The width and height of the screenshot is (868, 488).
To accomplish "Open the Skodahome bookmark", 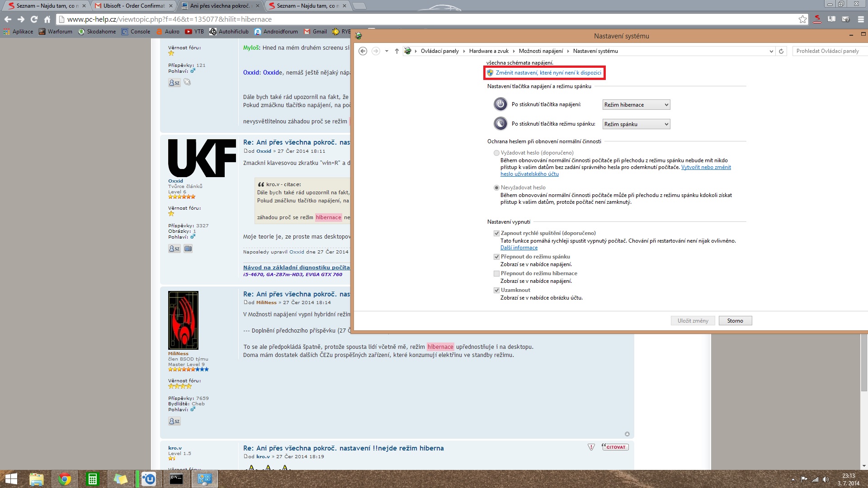I will point(97,32).
